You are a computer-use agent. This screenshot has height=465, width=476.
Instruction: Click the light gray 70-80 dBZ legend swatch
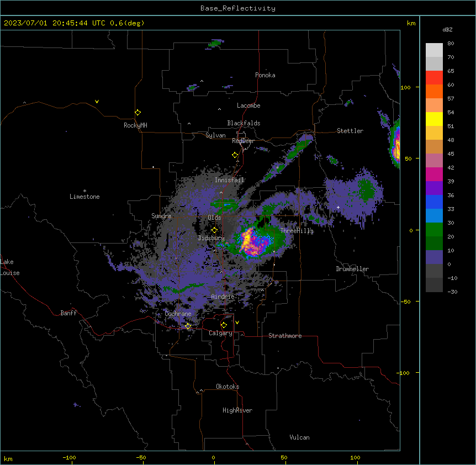point(434,50)
